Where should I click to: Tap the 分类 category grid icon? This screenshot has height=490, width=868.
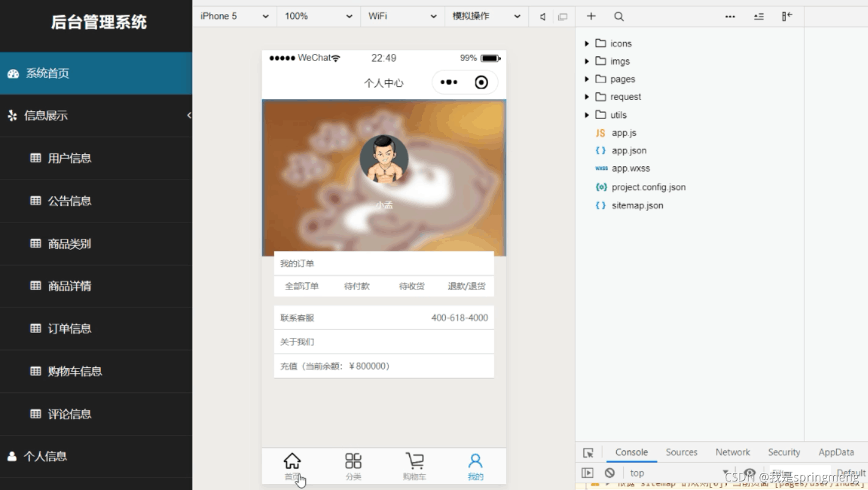[x=353, y=461]
